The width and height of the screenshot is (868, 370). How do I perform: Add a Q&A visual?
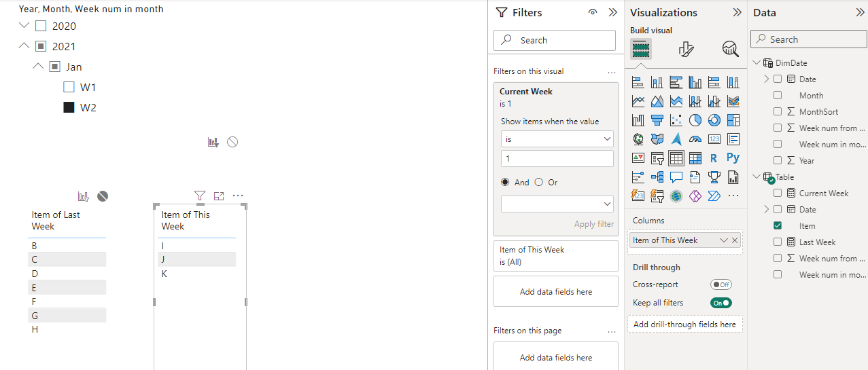pyautogui.click(x=676, y=177)
